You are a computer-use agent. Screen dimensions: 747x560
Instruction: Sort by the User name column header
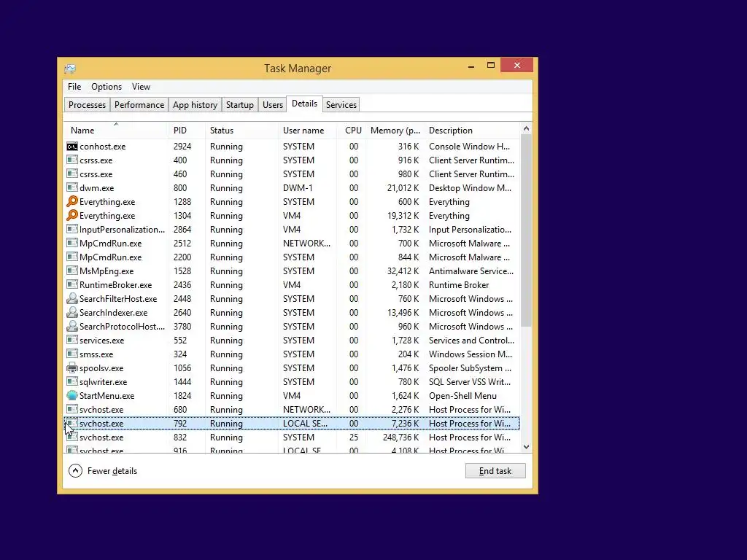point(307,130)
